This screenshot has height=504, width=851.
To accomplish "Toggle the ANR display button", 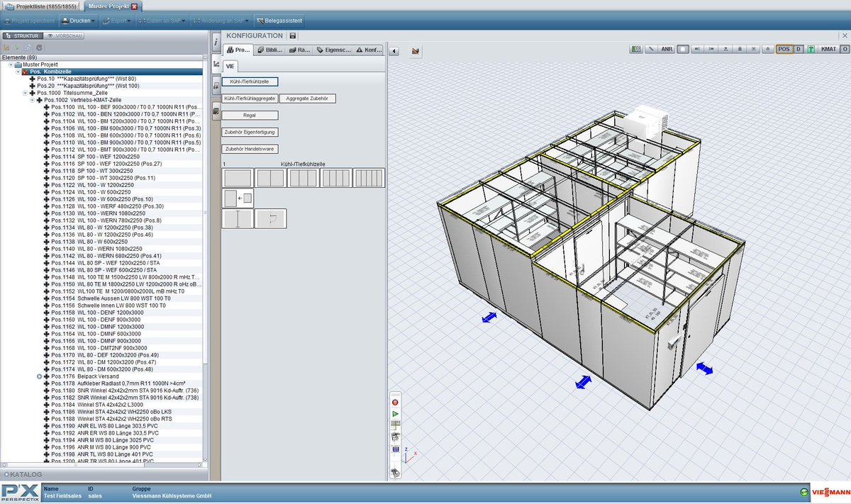I will click(x=667, y=50).
